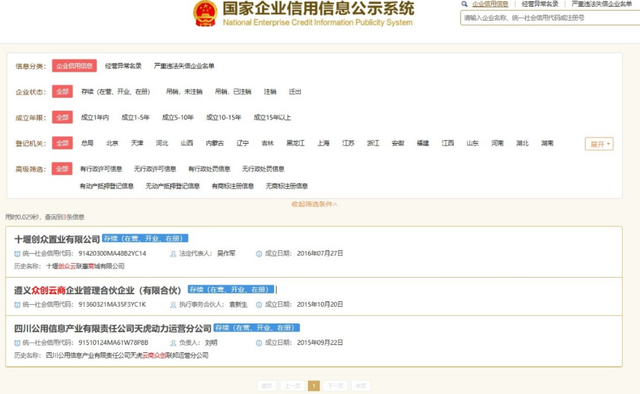Open 经营异常名录 link in the header
The image size is (640, 394).
pyautogui.click(x=540, y=4)
